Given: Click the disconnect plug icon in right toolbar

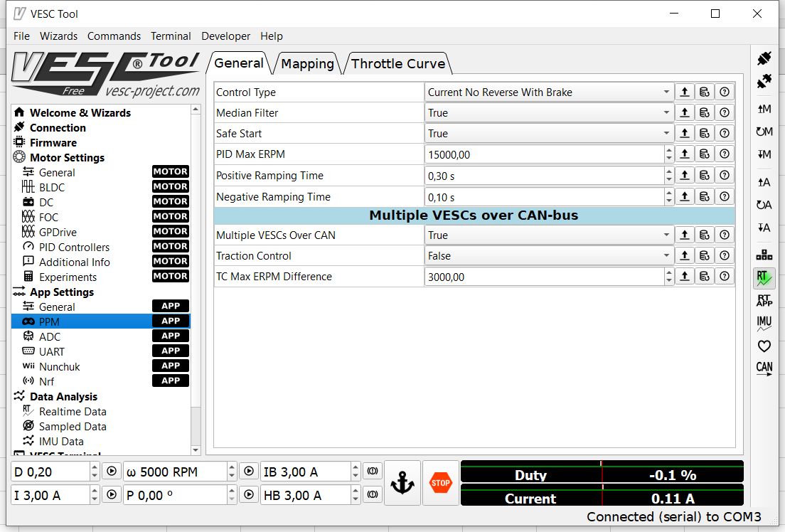Looking at the screenshot, I should [x=764, y=81].
